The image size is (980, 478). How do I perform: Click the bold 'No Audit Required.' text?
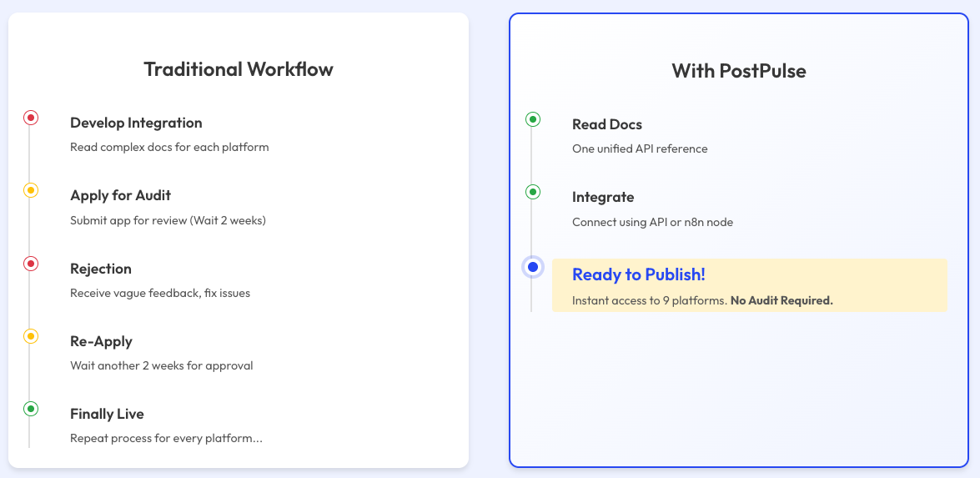pos(781,300)
